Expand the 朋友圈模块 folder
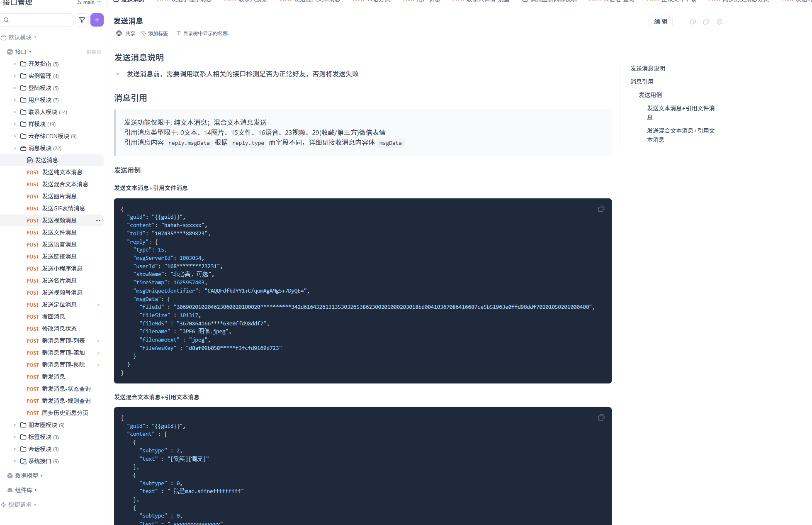This screenshot has width=812, height=525. [15, 425]
